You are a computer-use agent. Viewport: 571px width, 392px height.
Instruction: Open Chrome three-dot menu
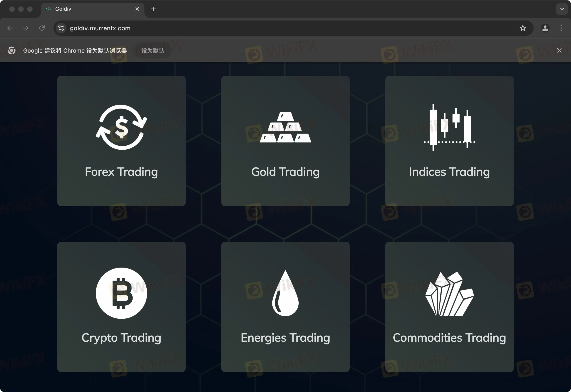click(x=561, y=28)
